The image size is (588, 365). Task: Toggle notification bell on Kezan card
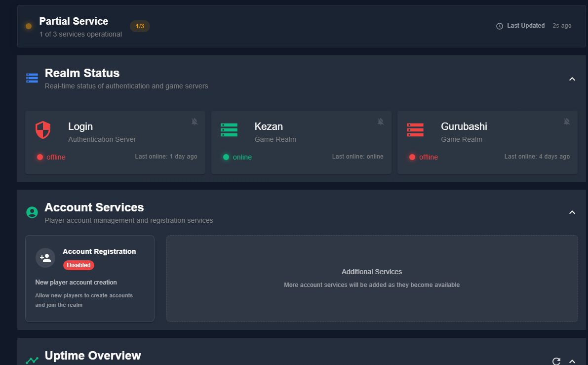coord(381,122)
